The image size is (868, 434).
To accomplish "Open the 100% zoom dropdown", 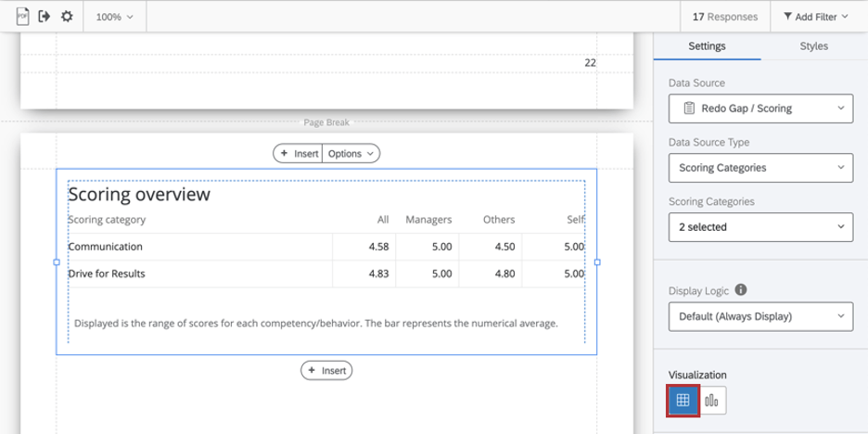I will pyautogui.click(x=115, y=17).
